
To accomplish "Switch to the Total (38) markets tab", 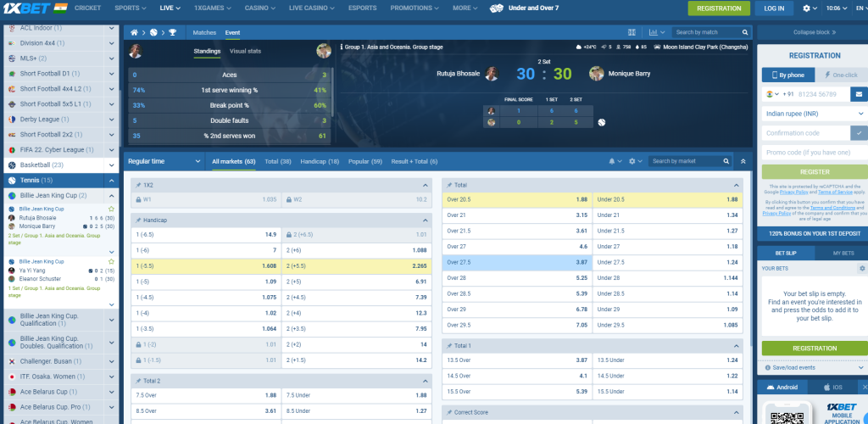I will coord(278,161).
